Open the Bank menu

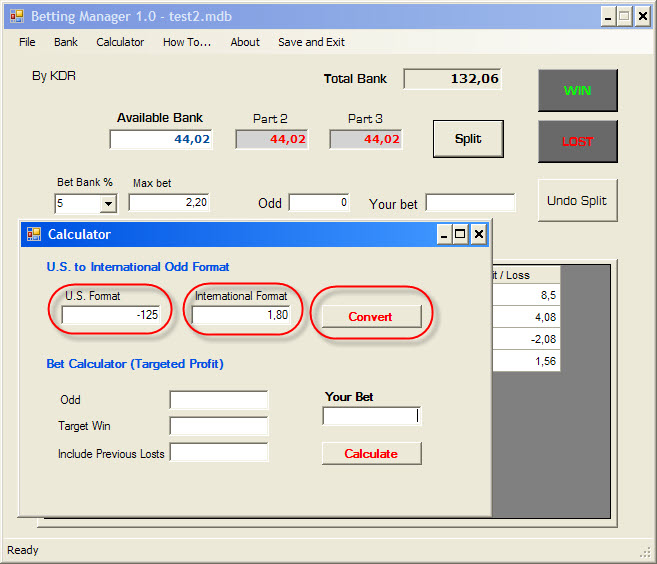point(66,42)
